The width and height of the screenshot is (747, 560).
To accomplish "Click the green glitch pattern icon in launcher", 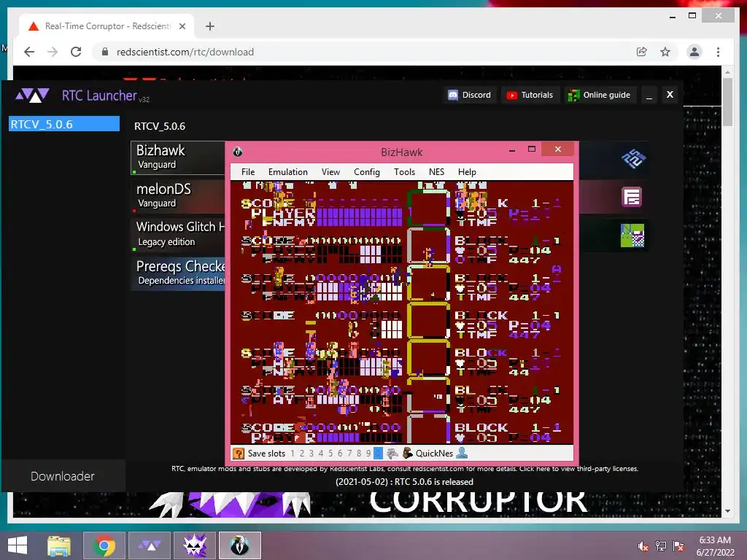I will tap(632, 236).
